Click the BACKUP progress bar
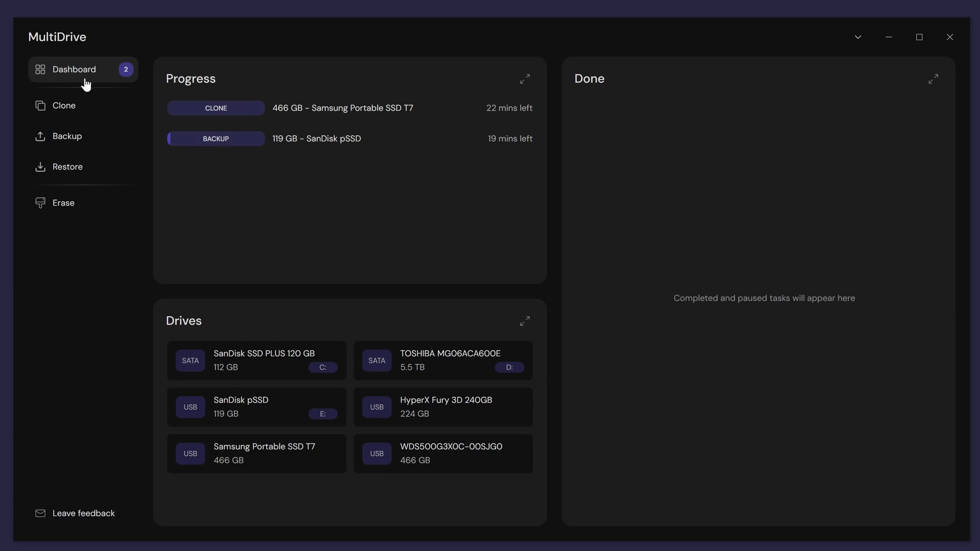This screenshot has height=551, width=980. (x=216, y=139)
